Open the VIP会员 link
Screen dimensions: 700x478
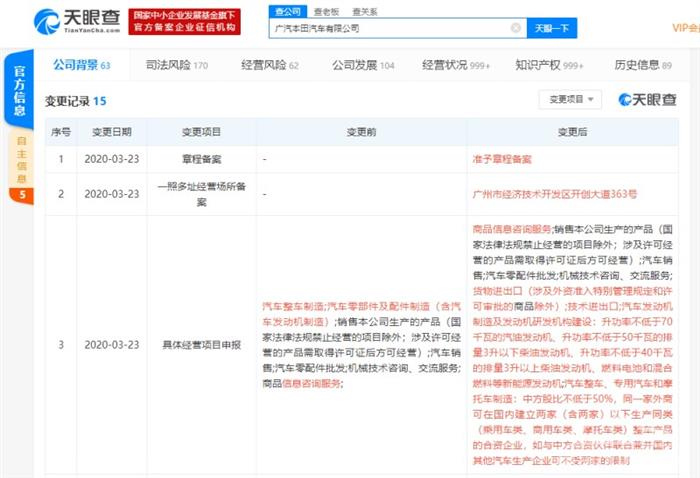click(686, 28)
